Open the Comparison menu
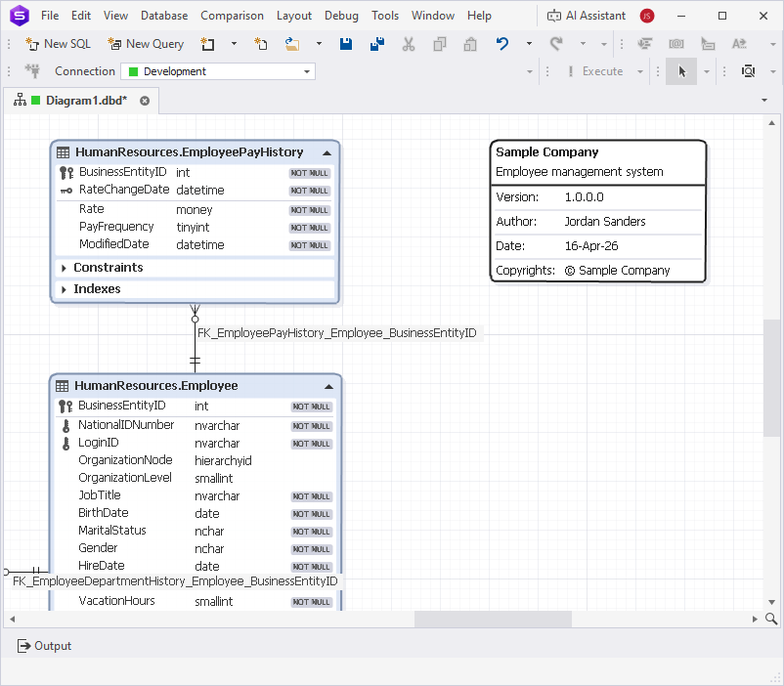The width and height of the screenshot is (784, 686). coord(232,16)
